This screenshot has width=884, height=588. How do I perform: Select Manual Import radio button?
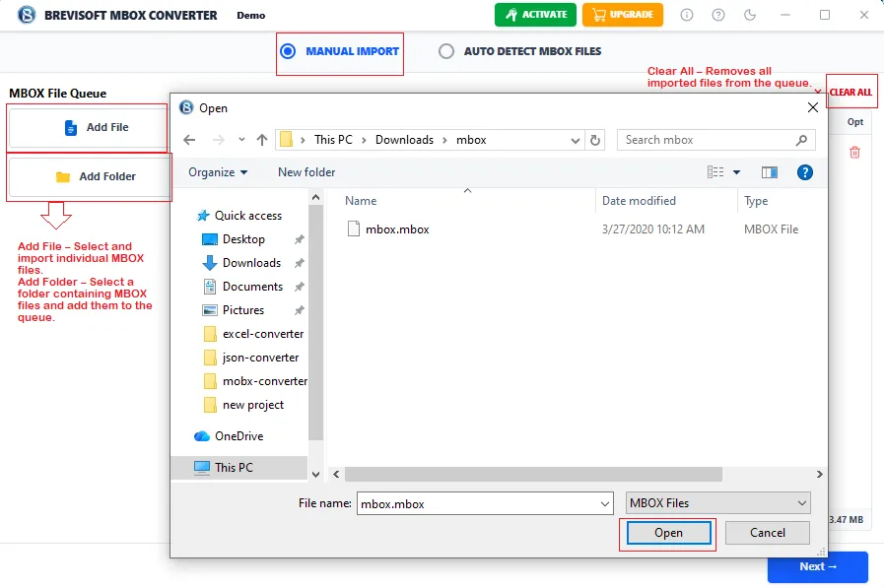click(x=288, y=51)
